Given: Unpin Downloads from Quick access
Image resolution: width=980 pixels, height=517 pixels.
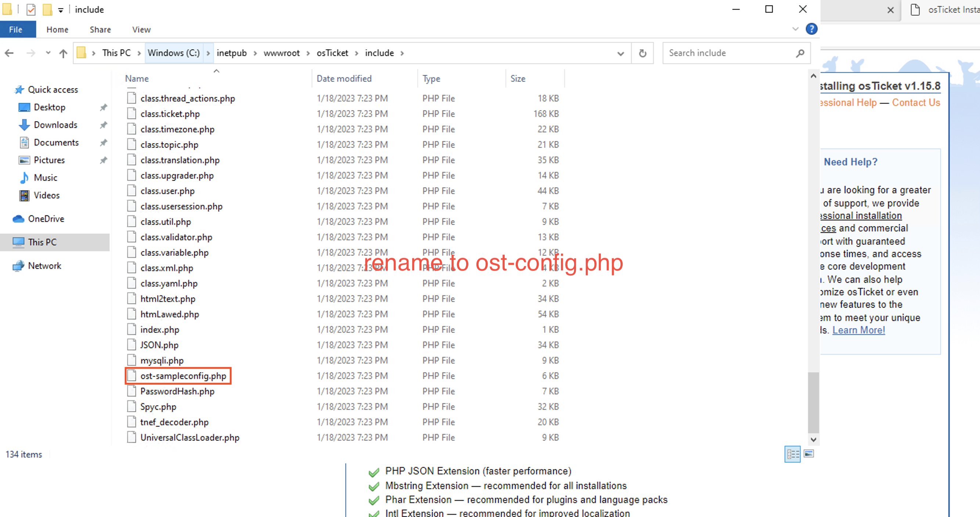Looking at the screenshot, I should coord(103,125).
